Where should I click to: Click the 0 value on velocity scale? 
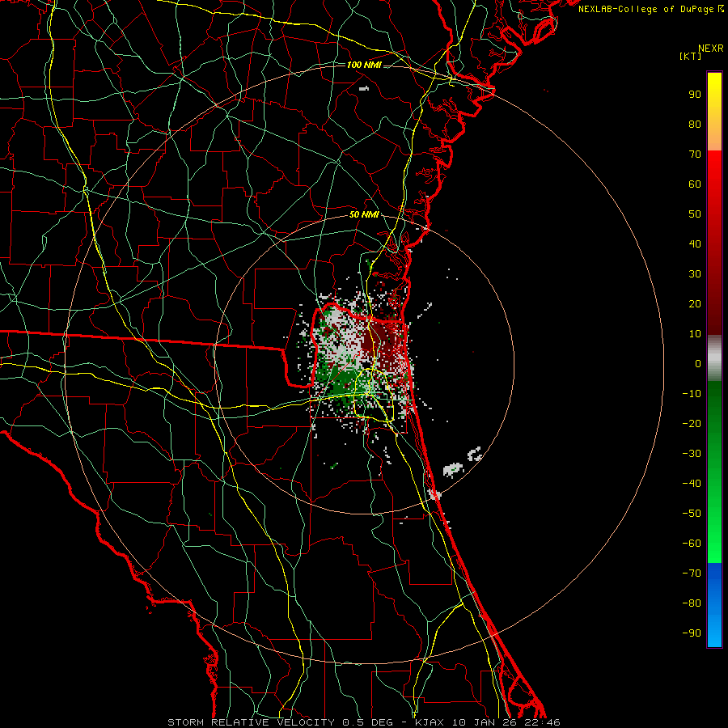point(698,363)
